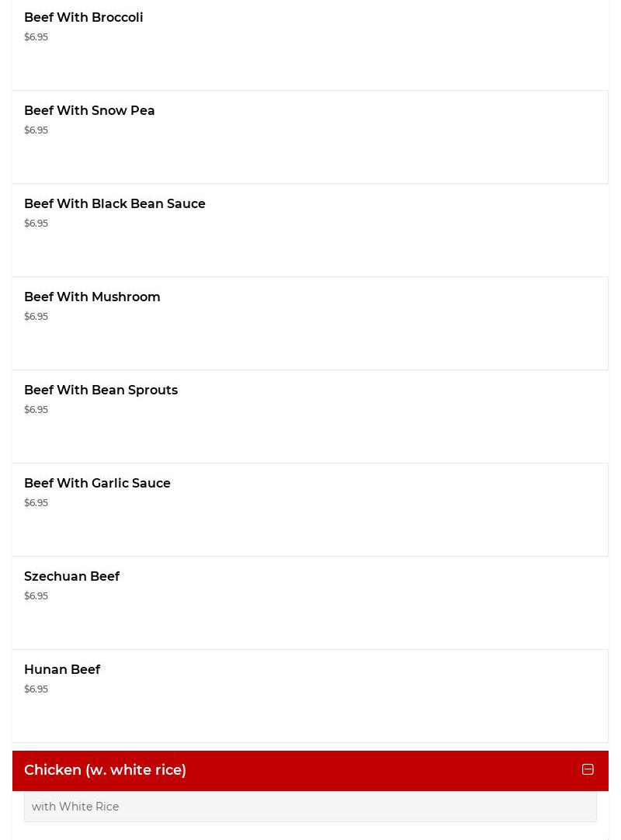Select the Beef With Broccoli item
The image size is (621, 840).
point(84,17)
